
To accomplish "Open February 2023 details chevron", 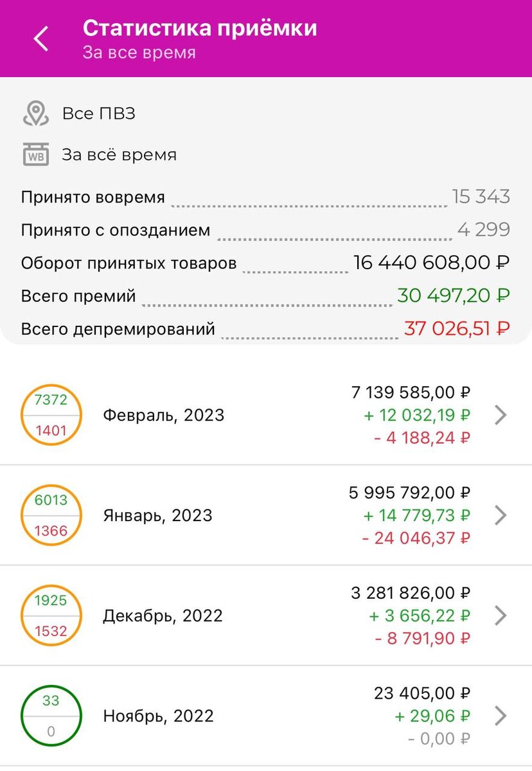I will coord(501,415).
